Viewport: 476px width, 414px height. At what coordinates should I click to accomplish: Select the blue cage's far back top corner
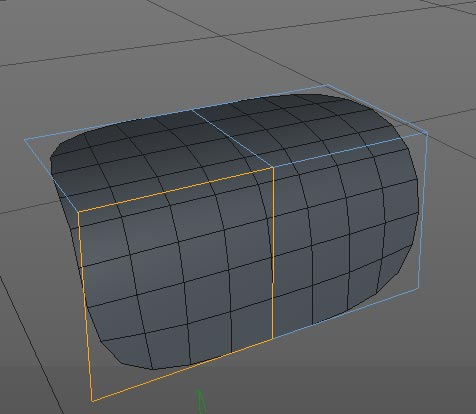pos(328,85)
